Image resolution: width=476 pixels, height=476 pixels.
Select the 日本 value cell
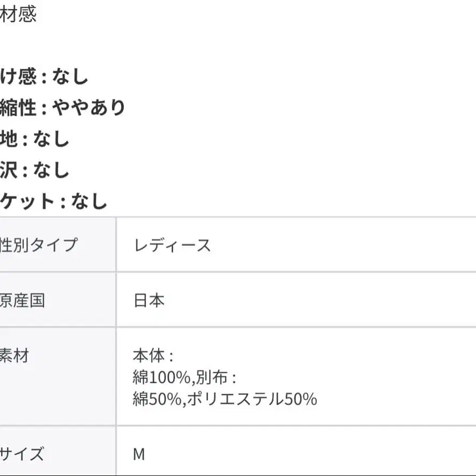coord(148,300)
